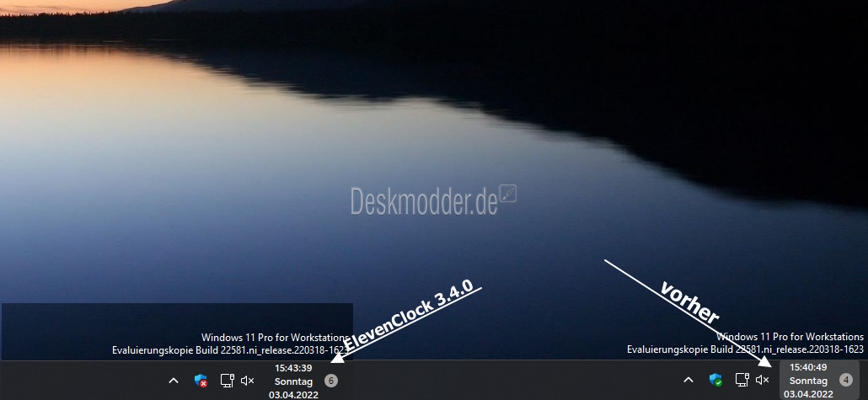Open Windows Security icon with green checkmark
Image resolution: width=868 pixels, height=400 pixels.
click(715, 380)
